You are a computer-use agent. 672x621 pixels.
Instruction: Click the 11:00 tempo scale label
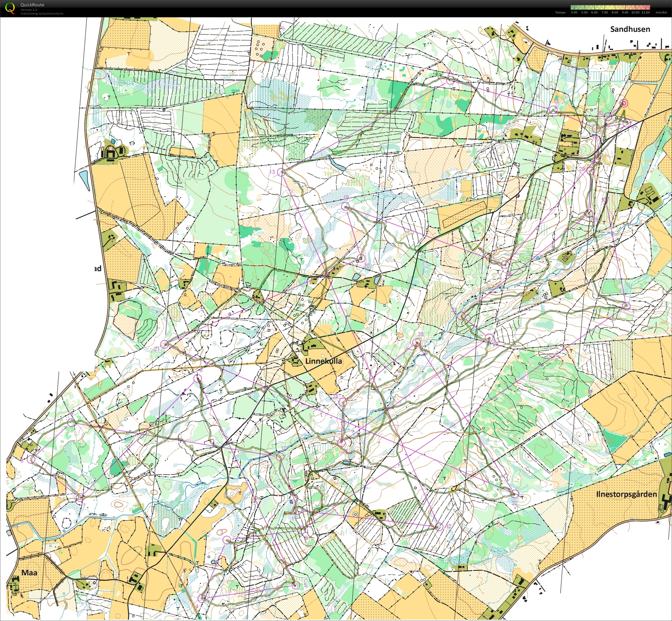[x=646, y=12]
